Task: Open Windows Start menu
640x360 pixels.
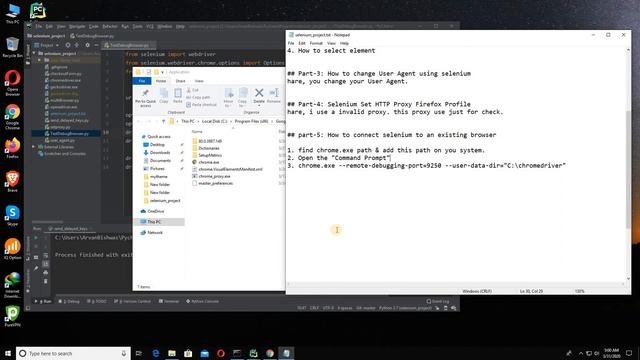Action: click(x=8, y=353)
